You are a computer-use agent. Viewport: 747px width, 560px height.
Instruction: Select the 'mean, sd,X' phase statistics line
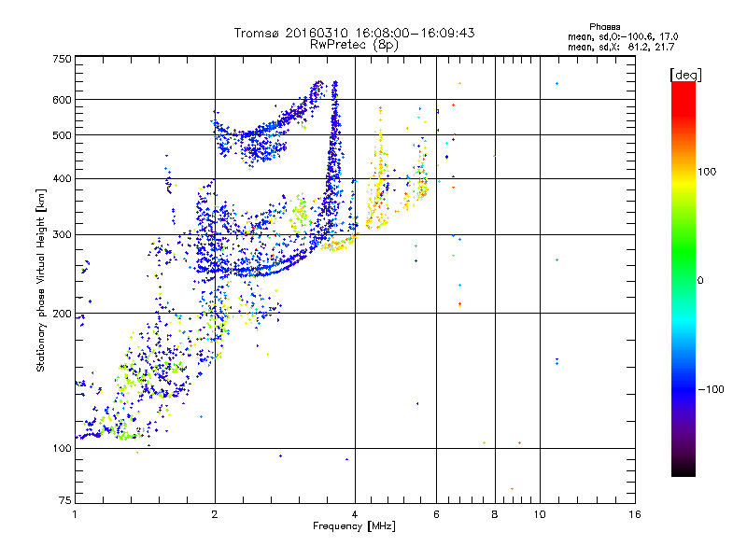[621, 47]
